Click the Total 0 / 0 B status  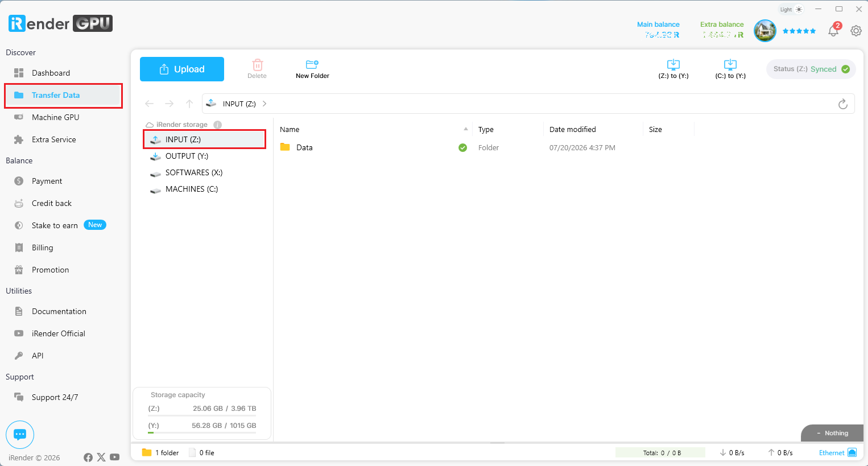point(661,453)
